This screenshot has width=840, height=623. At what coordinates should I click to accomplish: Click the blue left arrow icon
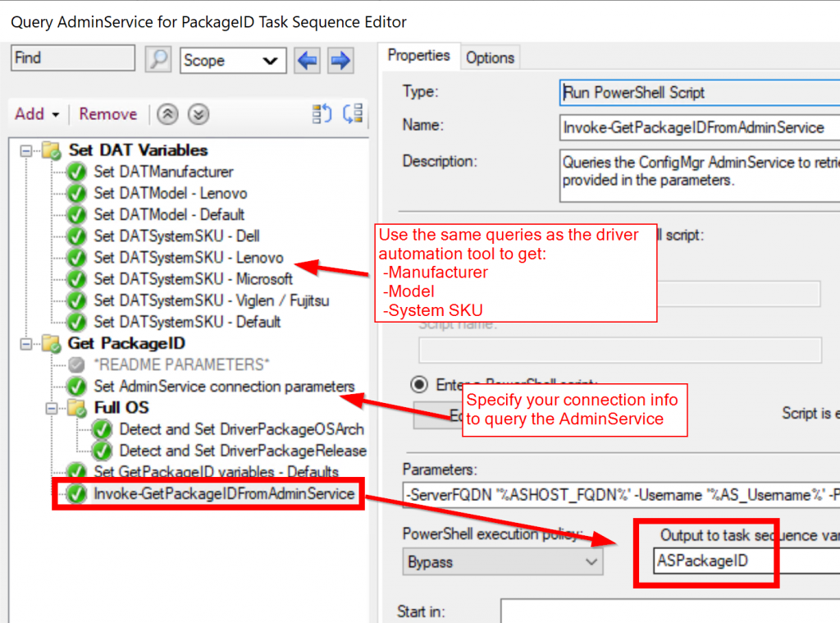point(308,60)
